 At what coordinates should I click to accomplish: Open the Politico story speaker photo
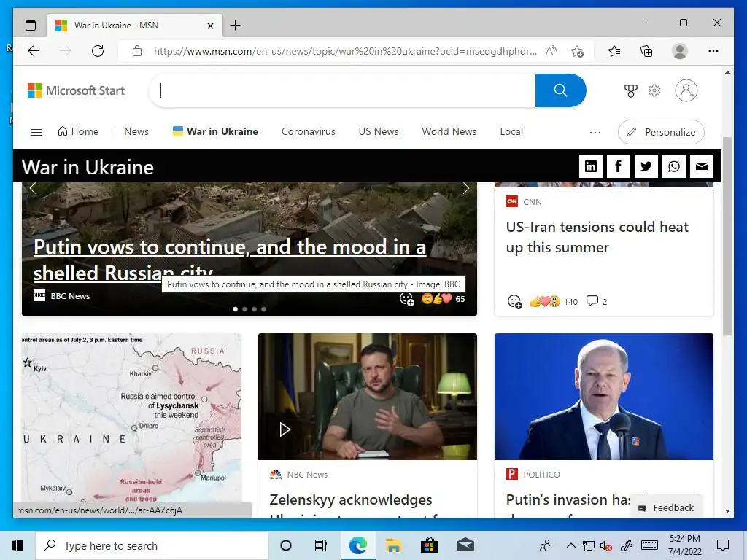[x=603, y=396]
